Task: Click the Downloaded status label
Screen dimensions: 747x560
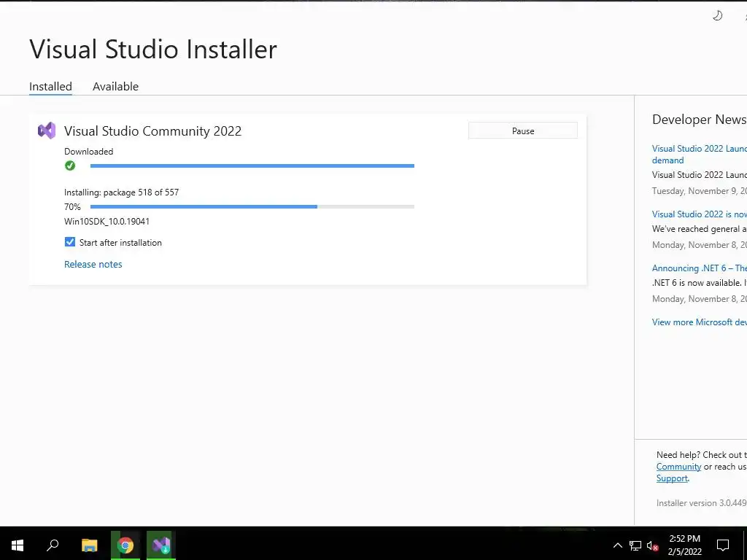Action: coord(88,152)
